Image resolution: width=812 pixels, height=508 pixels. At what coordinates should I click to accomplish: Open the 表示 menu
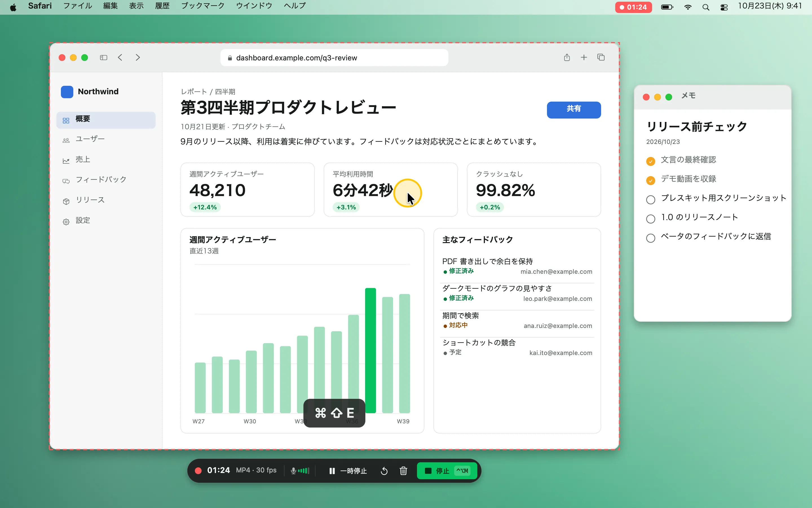coord(136,6)
